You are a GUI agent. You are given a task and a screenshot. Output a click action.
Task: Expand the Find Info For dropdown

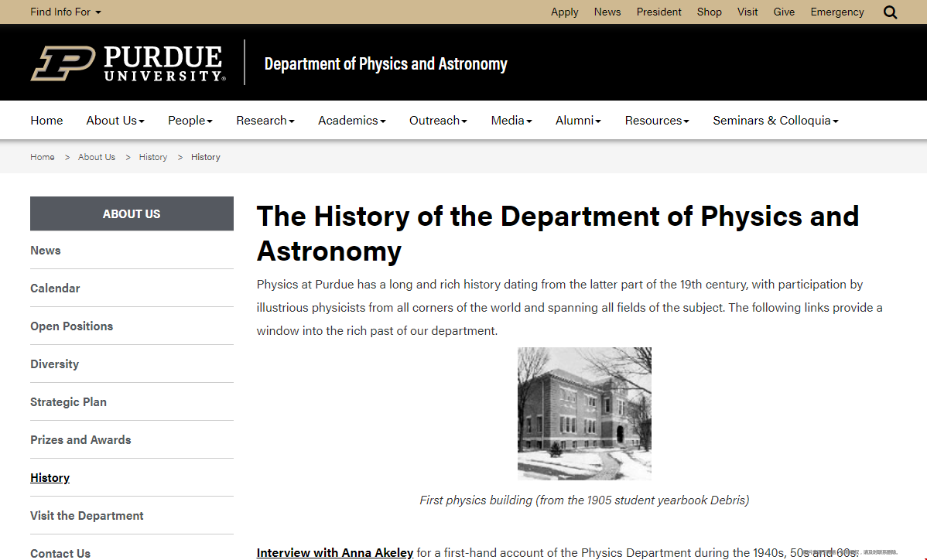click(66, 12)
